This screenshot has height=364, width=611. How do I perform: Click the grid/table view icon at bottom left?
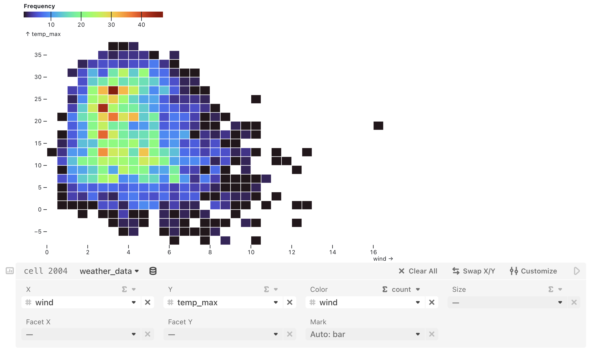[x=10, y=271]
